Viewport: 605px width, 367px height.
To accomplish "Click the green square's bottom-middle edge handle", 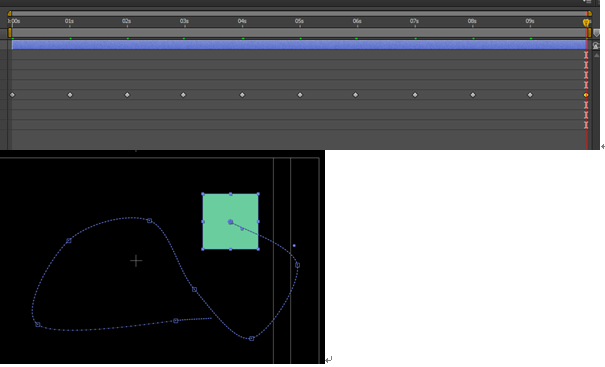I will coord(231,249).
